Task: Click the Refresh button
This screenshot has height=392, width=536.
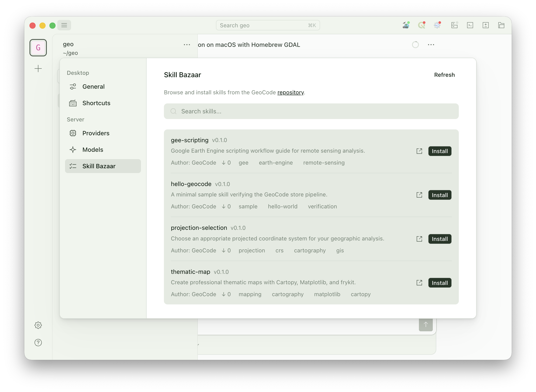Action: (x=444, y=75)
